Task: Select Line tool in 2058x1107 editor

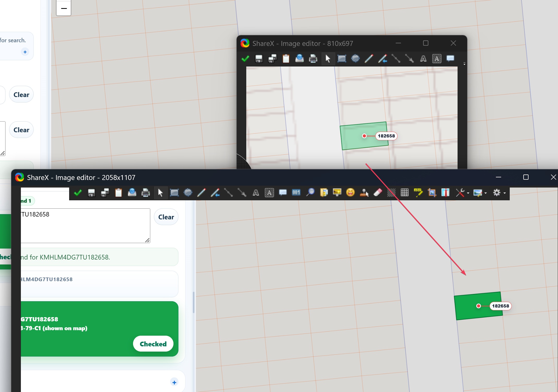Action: tap(229, 193)
